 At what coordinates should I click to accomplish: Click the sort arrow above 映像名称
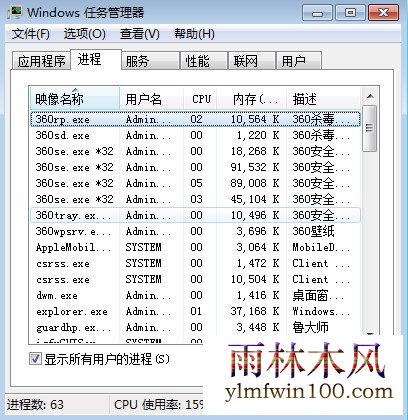tap(75, 90)
